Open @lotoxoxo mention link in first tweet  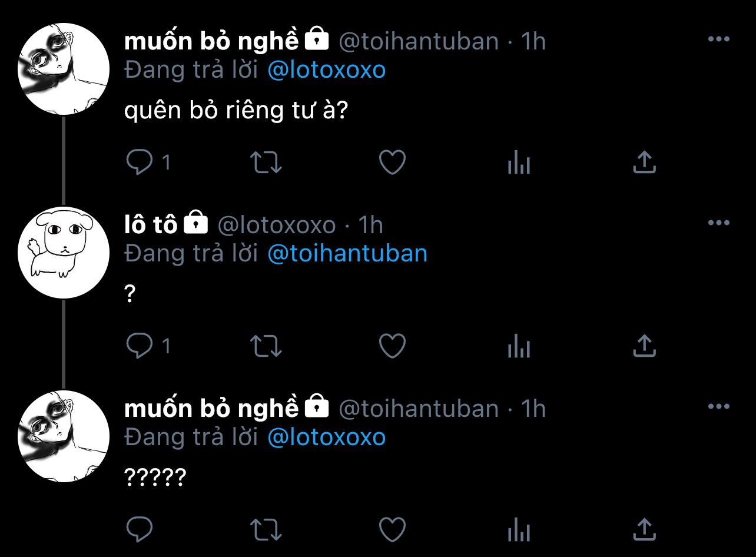326,70
